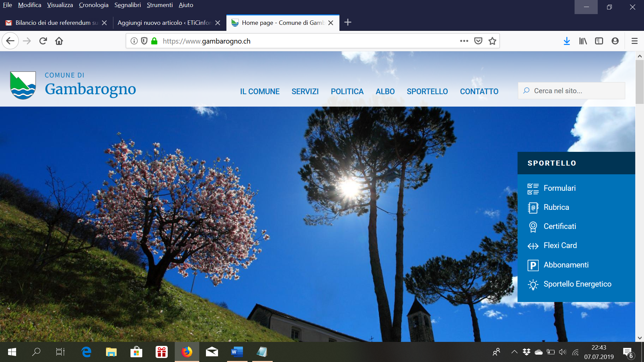Viewport: 644px width, 362px height.
Task: Close the Comune di Gambarogno tab
Action: click(331, 23)
